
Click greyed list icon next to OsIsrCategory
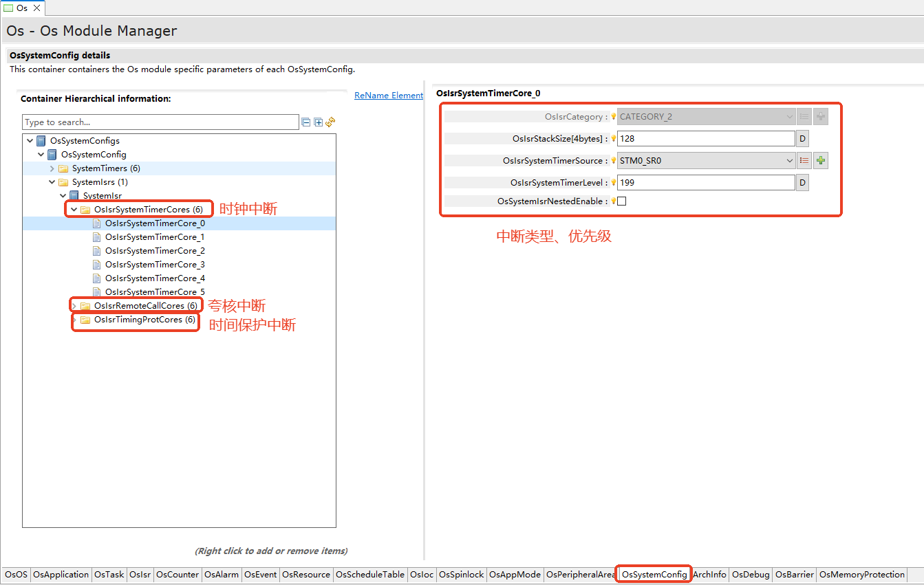(804, 117)
